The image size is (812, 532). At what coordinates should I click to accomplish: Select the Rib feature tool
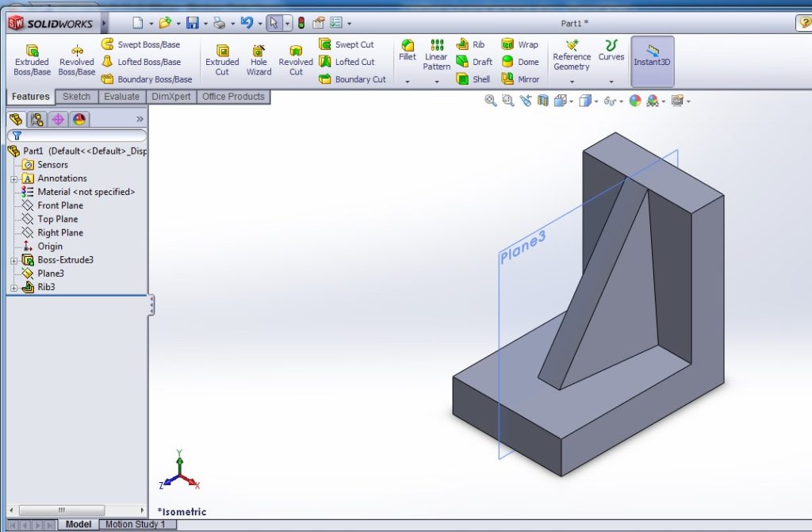point(471,44)
